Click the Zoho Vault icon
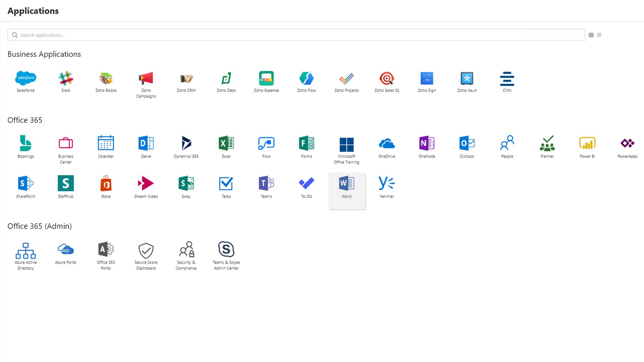This screenshot has height=362, width=644. (467, 79)
